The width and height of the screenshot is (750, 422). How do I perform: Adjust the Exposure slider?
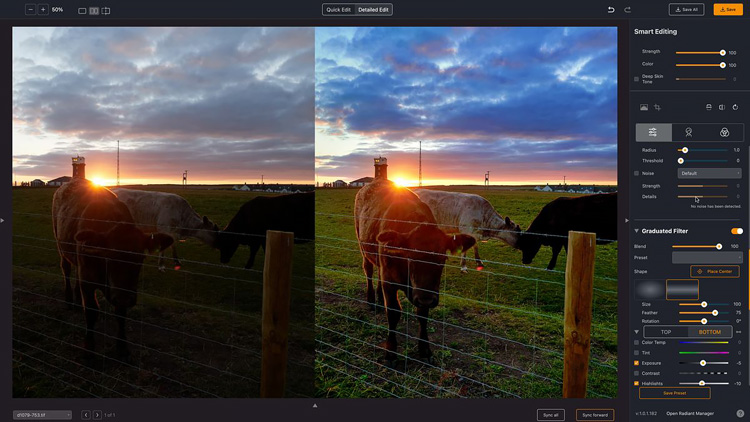[704, 363]
